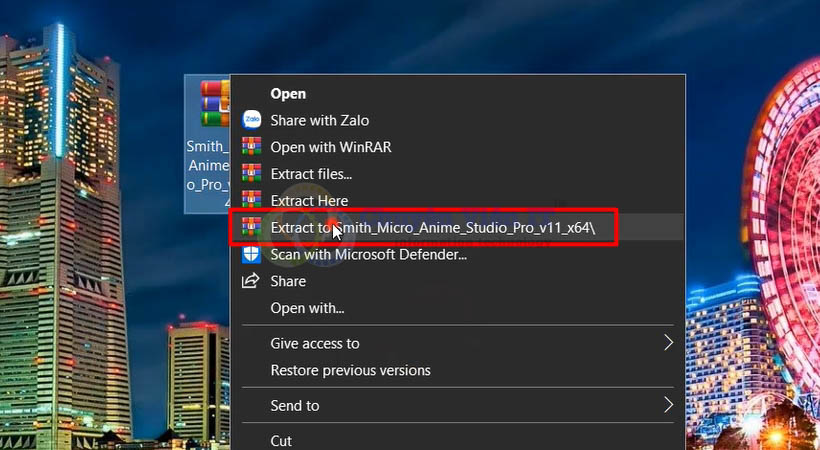Expand the Send to submenu arrow
The width and height of the screenshot is (820, 450).
click(x=669, y=405)
